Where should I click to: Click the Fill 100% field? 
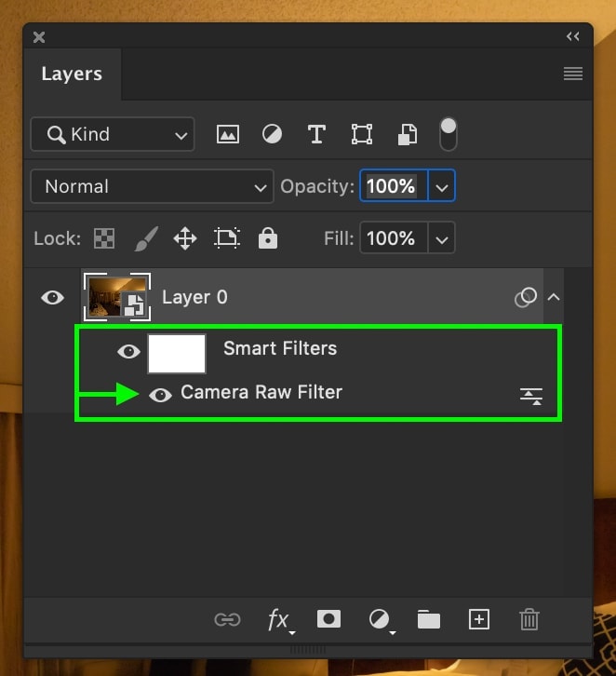[394, 238]
